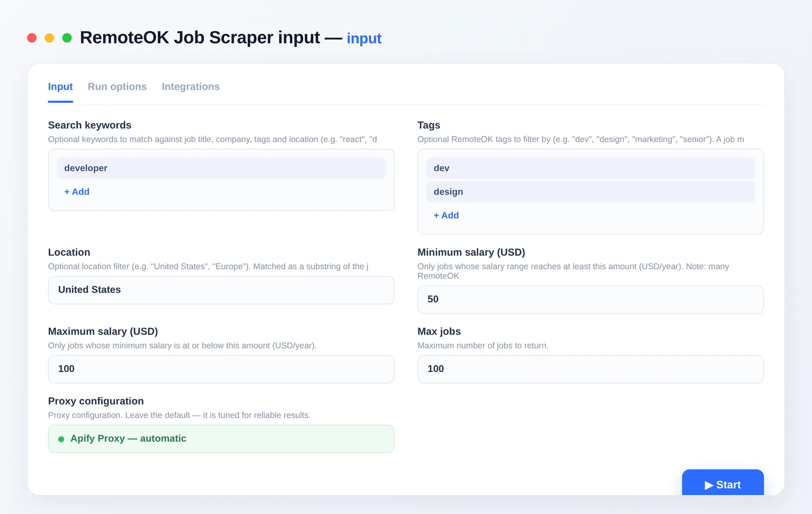
Task: Click the 'Minimum salary (USD)' label
Action: click(x=471, y=252)
